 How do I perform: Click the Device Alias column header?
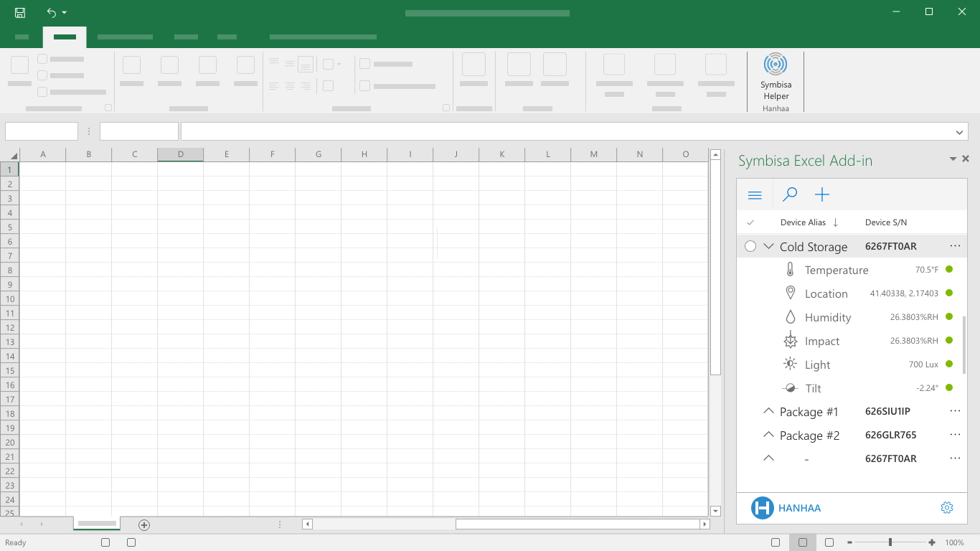pos(803,222)
